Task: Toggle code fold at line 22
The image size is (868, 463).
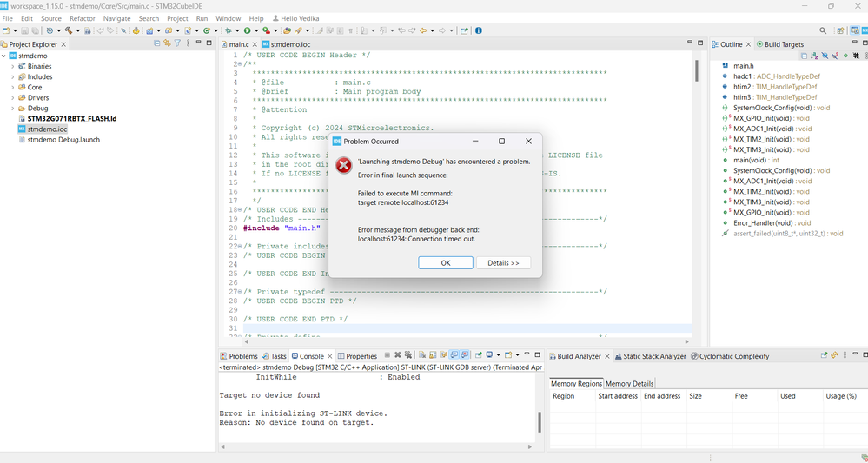Action: point(239,247)
